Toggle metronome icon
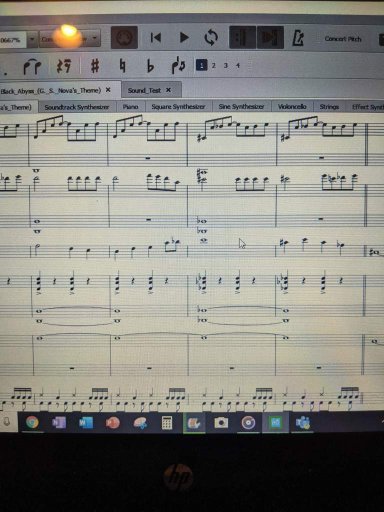This screenshot has height=512, width=384. tap(298, 38)
